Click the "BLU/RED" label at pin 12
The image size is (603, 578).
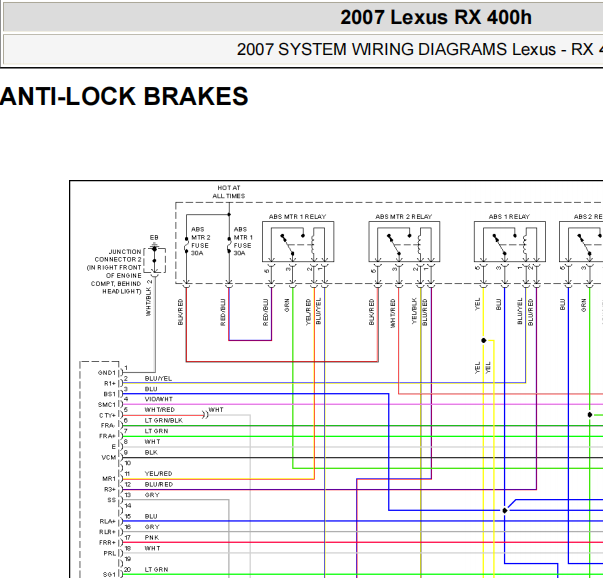tap(159, 485)
